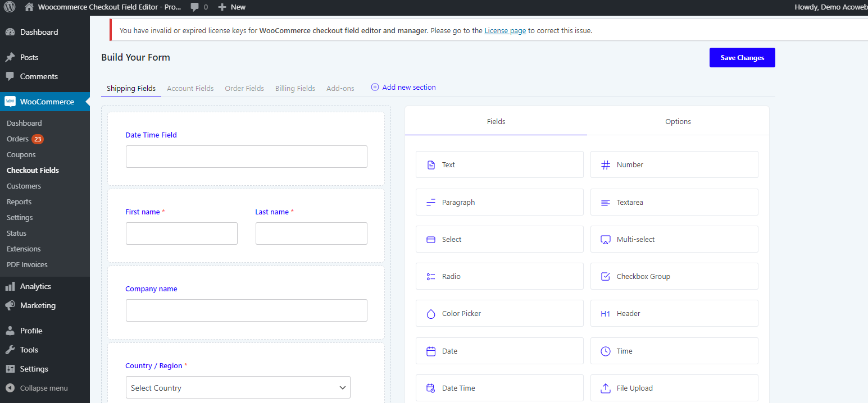Viewport: 868px width, 403px height.
Task: Click the Date Time Field input box
Action: click(x=247, y=157)
